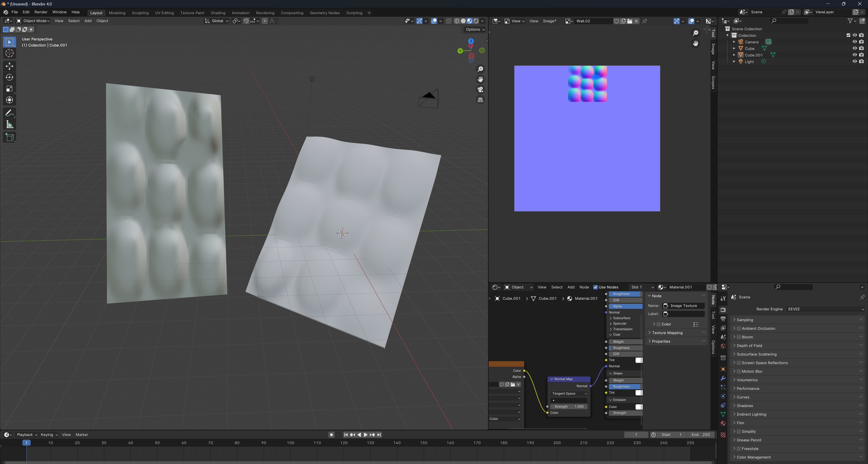Select the Rotate tool
This screenshot has height=464, width=868.
pyautogui.click(x=9, y=77)
